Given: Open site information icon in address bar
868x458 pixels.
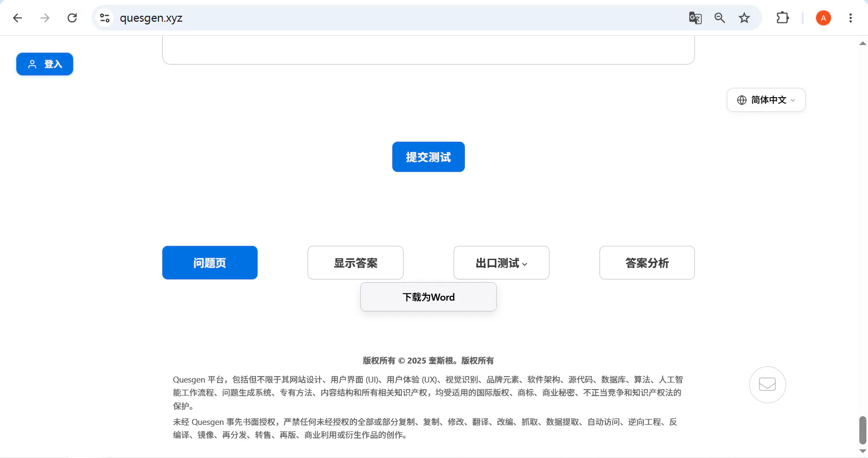Looking at the screenshot, I should tap(105, 18).
